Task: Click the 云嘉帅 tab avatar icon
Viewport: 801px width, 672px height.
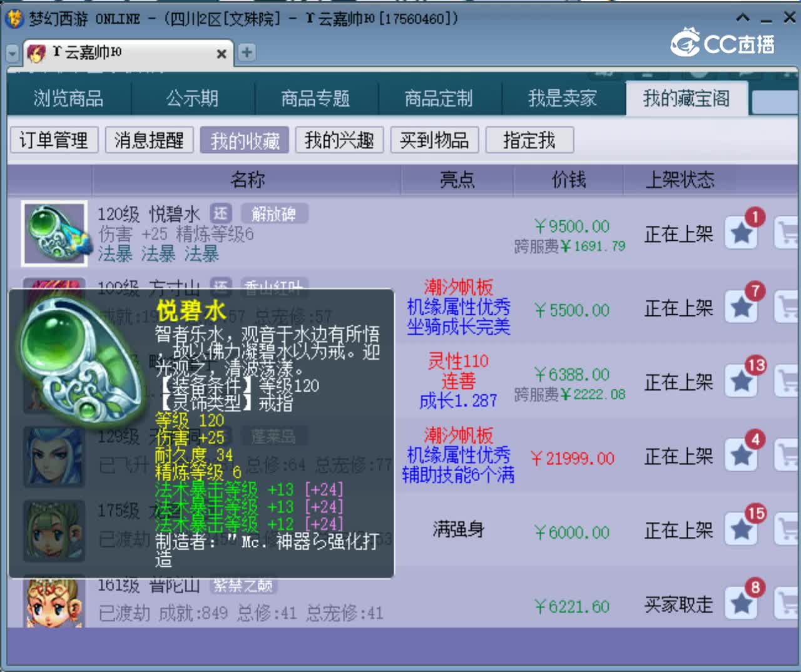Action: (x=36, y=53)
